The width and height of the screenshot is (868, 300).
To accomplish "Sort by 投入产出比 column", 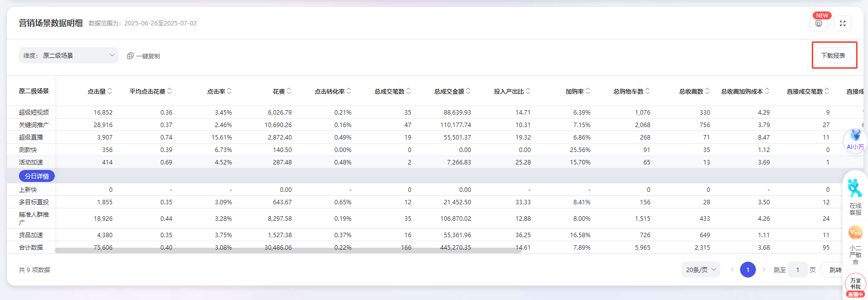I will (x=528, y=91).
